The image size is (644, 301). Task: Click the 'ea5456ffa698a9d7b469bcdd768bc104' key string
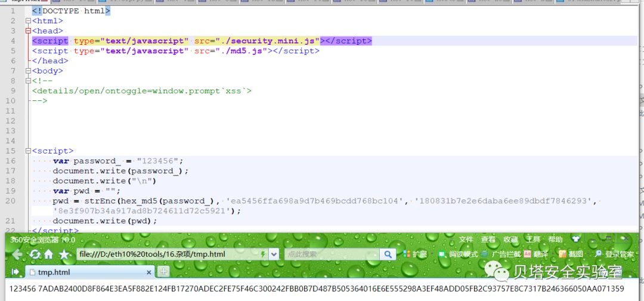click(316, 201)
